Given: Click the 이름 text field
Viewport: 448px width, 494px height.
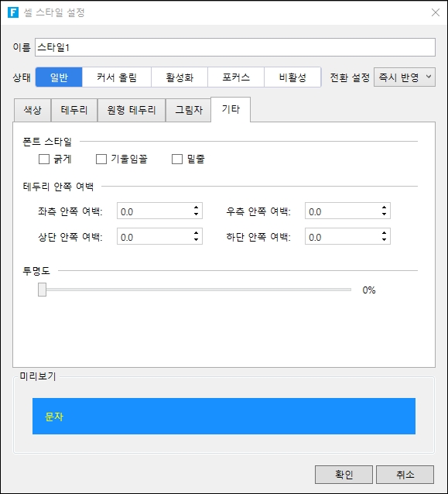Looking at the screenshot, I should [x=235, y=47].
